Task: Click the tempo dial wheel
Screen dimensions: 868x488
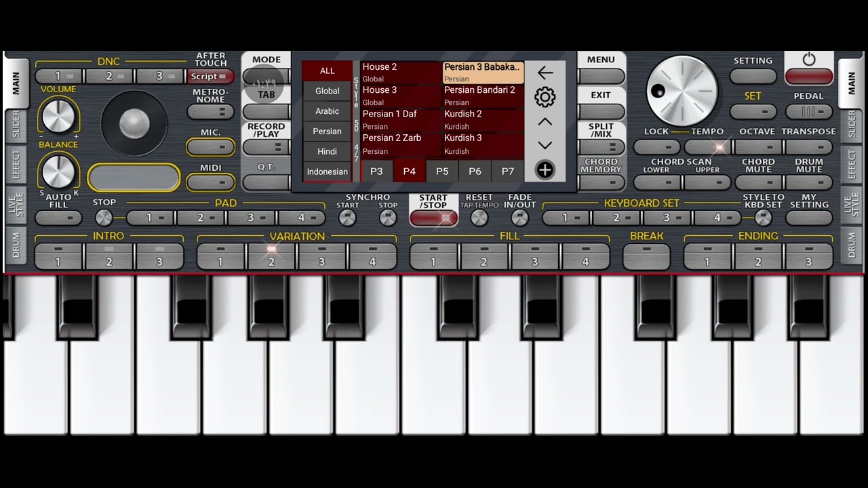Action: coord(682,91)
